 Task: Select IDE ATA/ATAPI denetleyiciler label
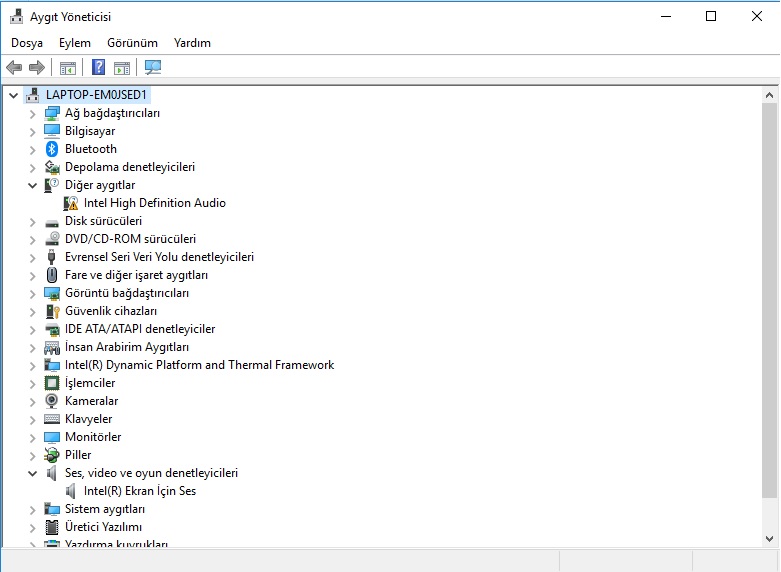(x=140, y=329)
